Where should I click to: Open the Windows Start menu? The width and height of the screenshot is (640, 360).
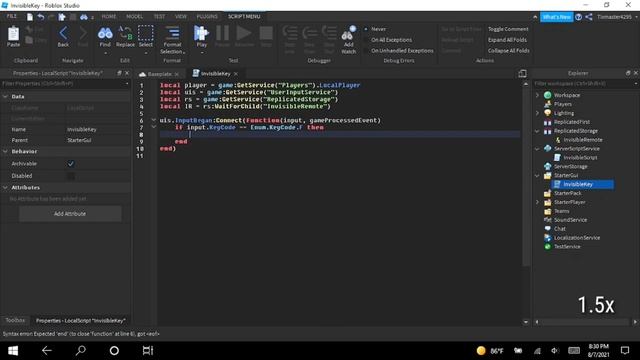[x=13, y=351]
